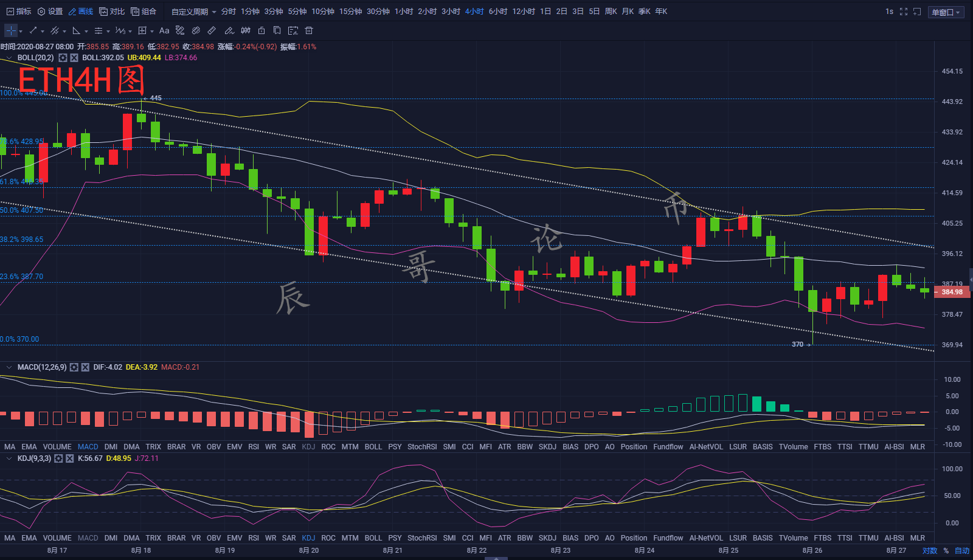This screenshot has width=973, height=560.
Task: Remove the MACD indicator with X
Action: 85,367
